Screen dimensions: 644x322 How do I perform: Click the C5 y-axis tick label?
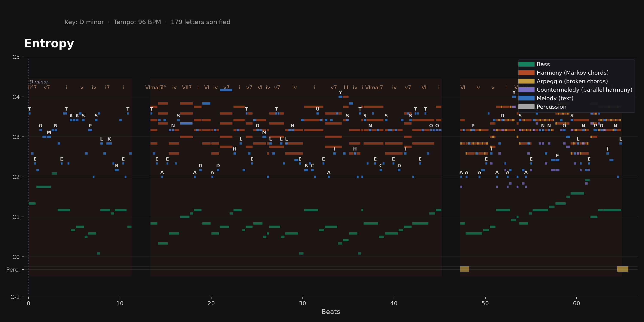click(16, 57)
